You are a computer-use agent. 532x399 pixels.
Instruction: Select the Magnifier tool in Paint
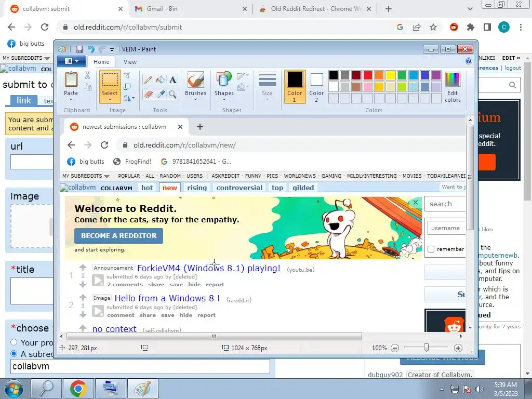pyautogui.click(x=172, y=95)
